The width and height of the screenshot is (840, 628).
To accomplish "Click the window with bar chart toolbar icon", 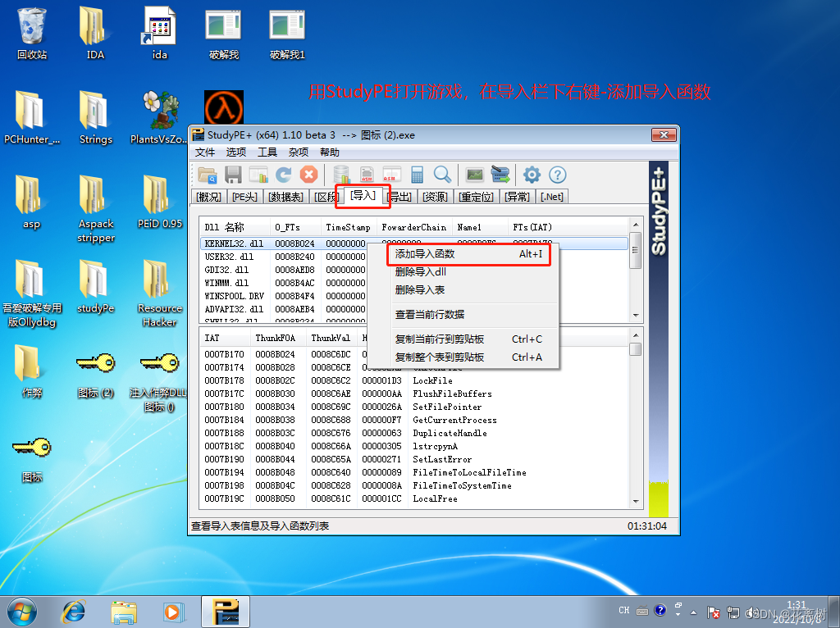I will point(258,175).
